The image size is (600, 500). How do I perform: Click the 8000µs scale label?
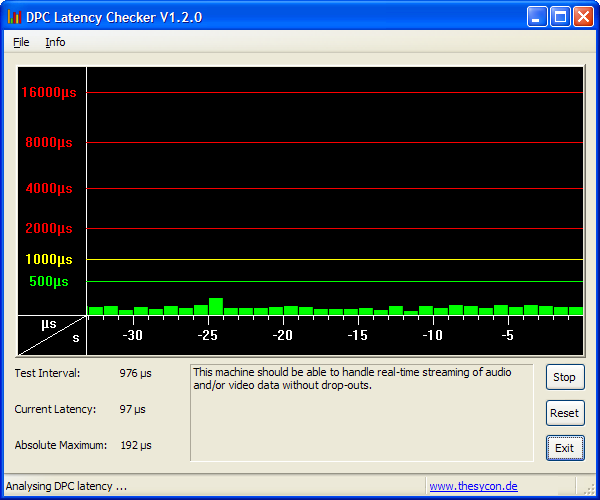(49, 142)
